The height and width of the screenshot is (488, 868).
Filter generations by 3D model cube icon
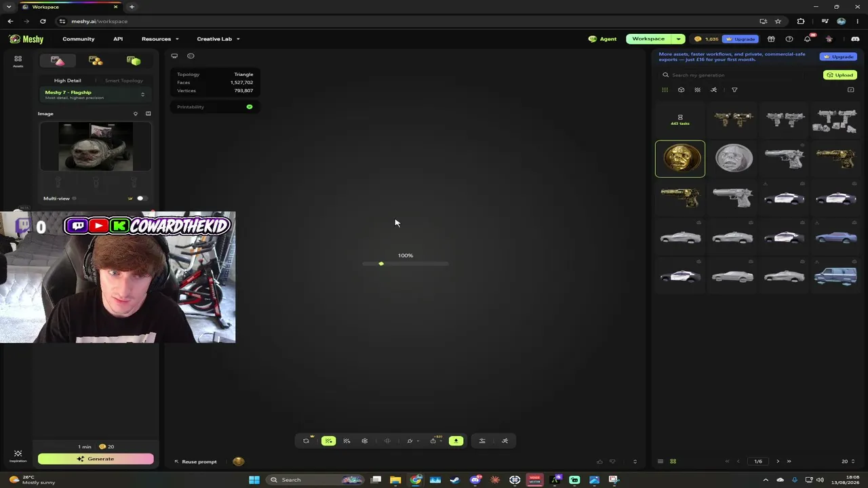(x=682, y=90)
